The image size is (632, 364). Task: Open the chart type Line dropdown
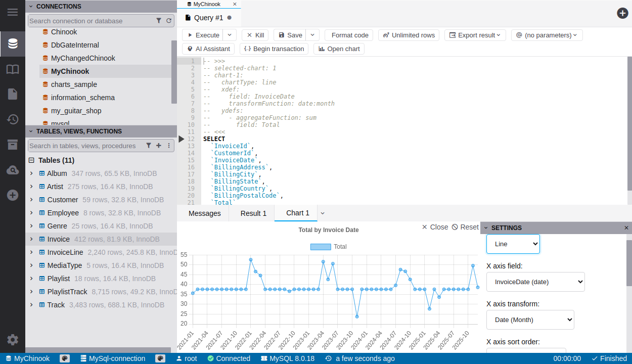pyautogui.click(x=513, y=244)
